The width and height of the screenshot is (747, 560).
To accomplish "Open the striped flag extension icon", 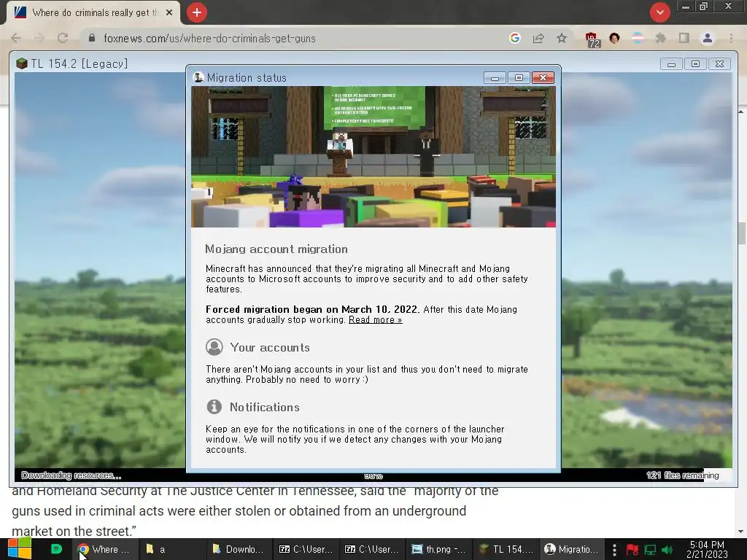I will click(638, 38).
